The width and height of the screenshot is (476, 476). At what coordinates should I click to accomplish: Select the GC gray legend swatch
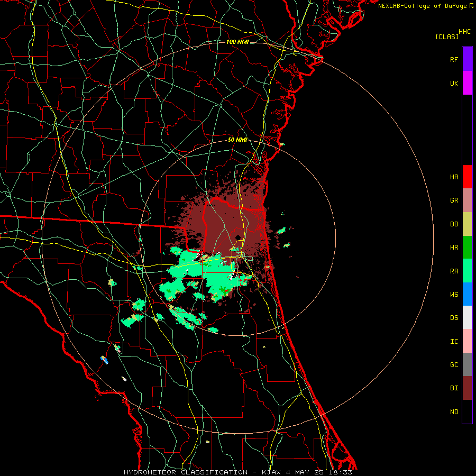pyautogui.click(x=467, y=364)
